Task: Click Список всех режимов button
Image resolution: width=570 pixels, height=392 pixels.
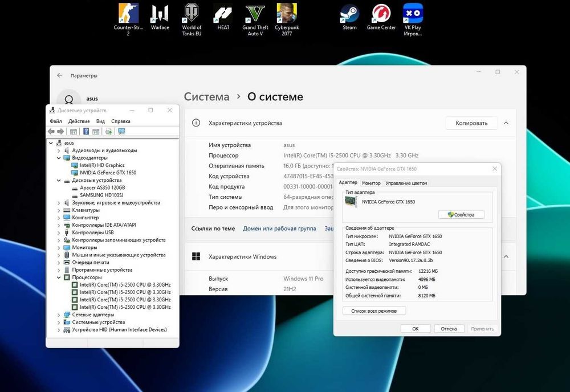Action: [374, 311]
